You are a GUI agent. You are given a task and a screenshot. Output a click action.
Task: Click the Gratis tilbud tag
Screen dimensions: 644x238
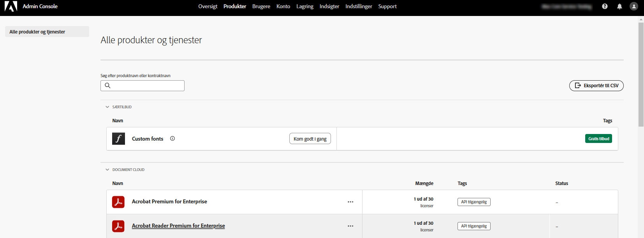tap(598, 139)
